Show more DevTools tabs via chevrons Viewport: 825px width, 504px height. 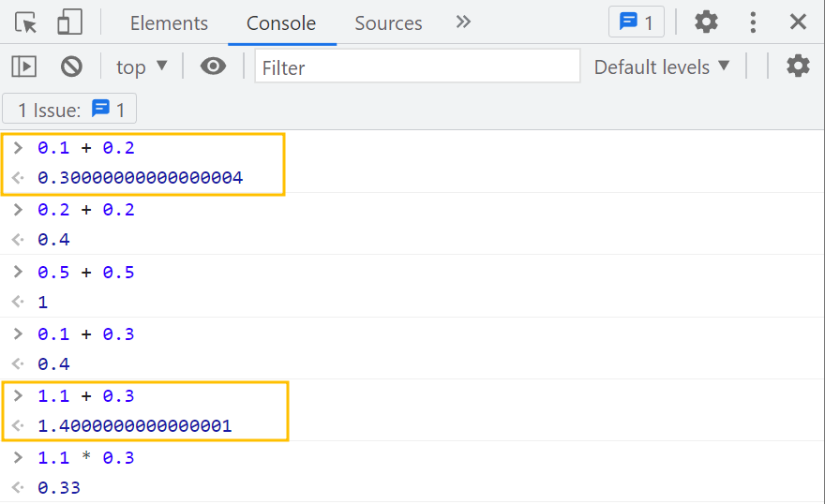point(463,22)
